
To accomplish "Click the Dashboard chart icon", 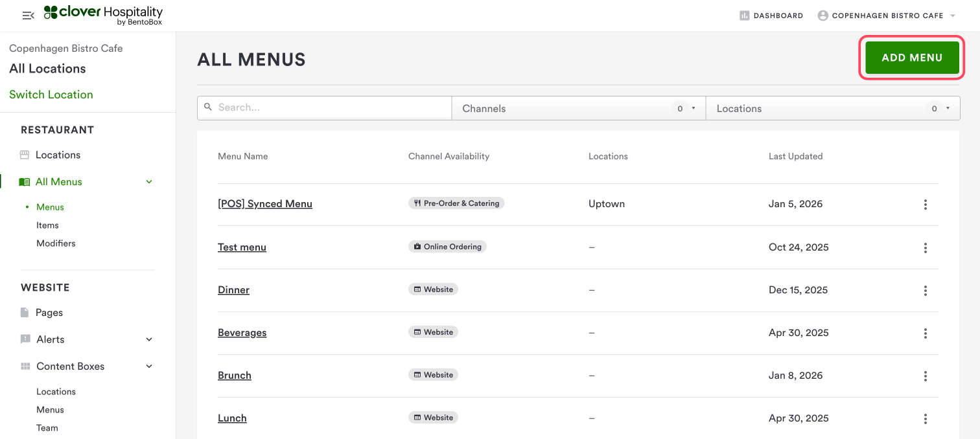I will pyautogui.click(x=745, y=16).
